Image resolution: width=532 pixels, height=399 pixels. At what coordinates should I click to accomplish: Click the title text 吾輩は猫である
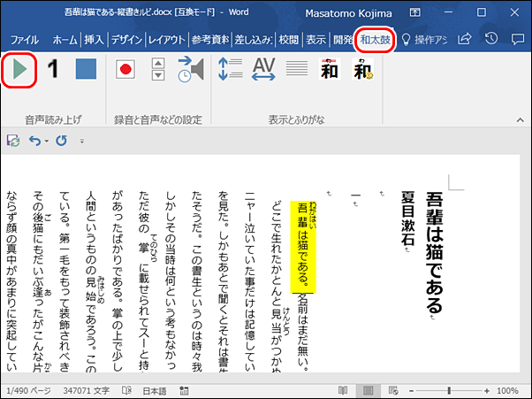click(x=434, y=252)
